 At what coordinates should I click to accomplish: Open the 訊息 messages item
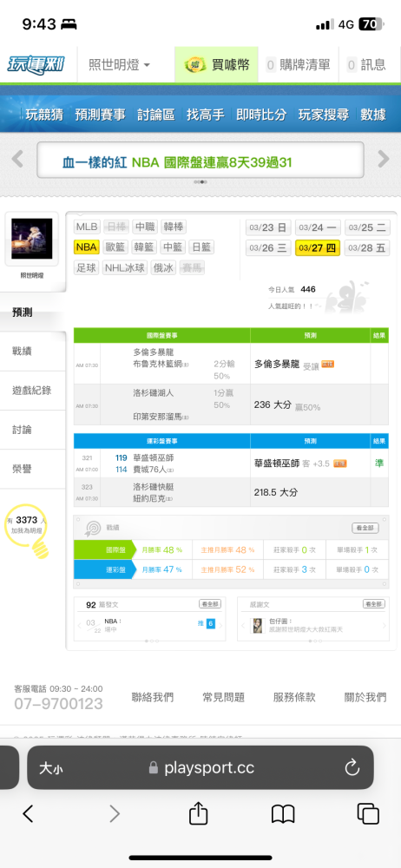[x=366, y=65]
